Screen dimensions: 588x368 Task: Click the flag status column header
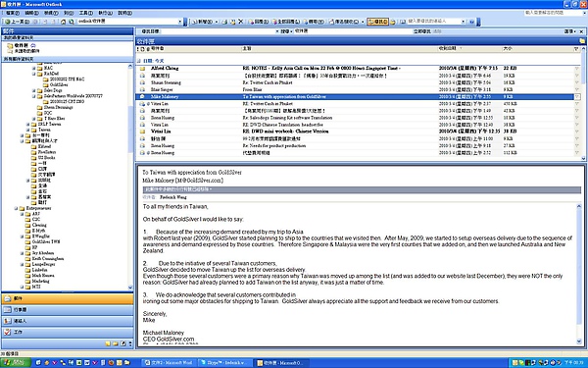(x=577, y=49)
